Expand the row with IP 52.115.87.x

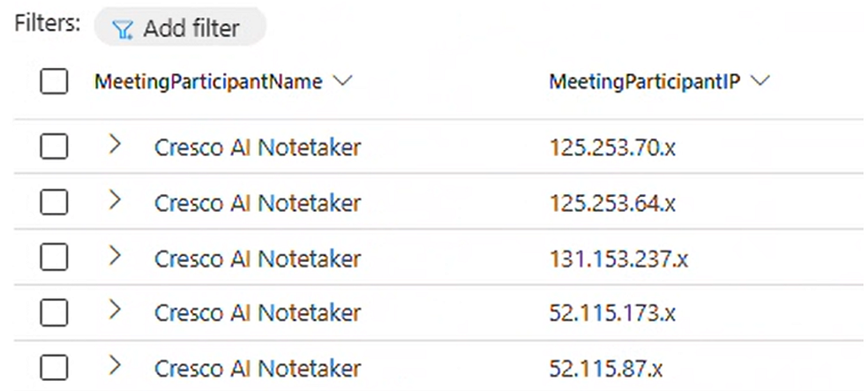114,365
